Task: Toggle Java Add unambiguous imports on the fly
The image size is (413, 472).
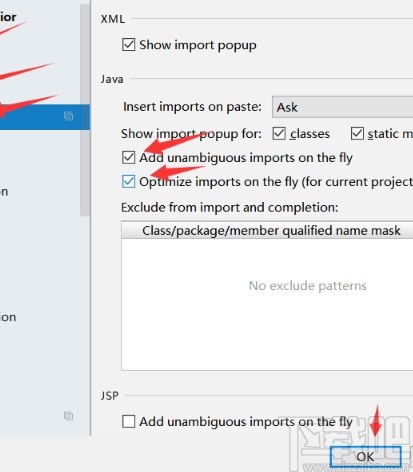Action: [129, 157]
